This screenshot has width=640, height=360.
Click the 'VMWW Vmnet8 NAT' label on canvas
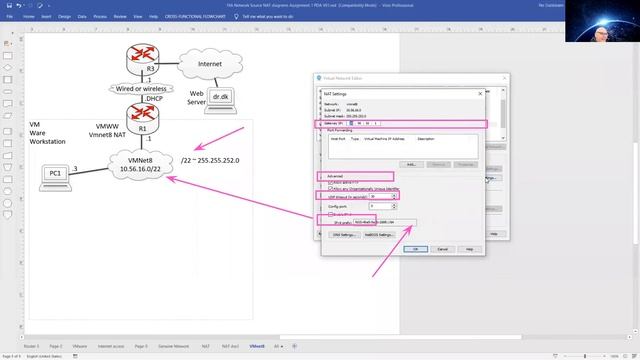click(107, 131)
